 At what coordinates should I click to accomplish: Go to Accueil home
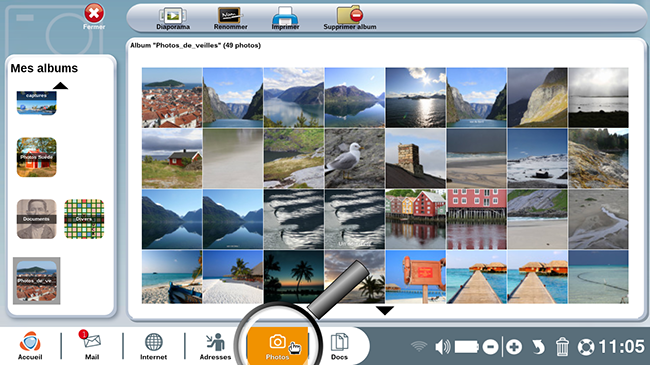pos(30,346)
